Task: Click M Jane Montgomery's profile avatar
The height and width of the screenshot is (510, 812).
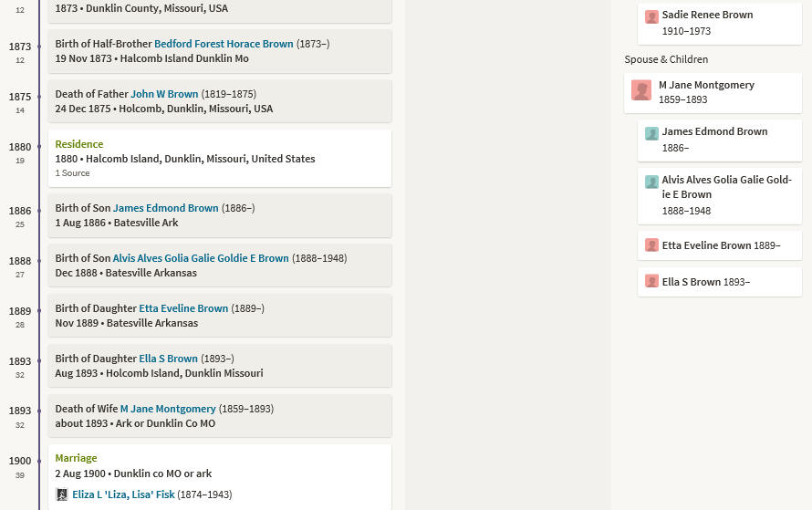Action: tap(641, 90)
